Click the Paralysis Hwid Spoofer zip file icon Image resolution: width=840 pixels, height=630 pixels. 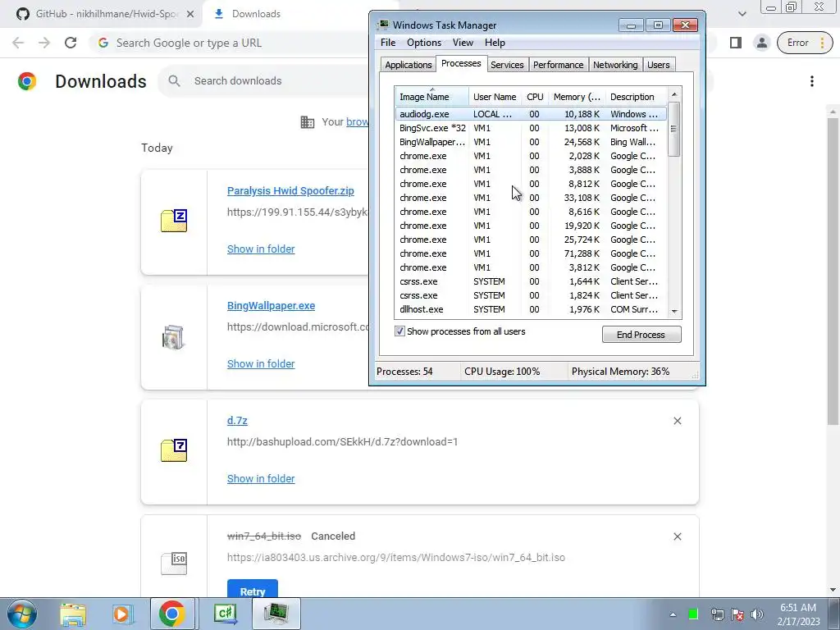click(x=174, y=220)
